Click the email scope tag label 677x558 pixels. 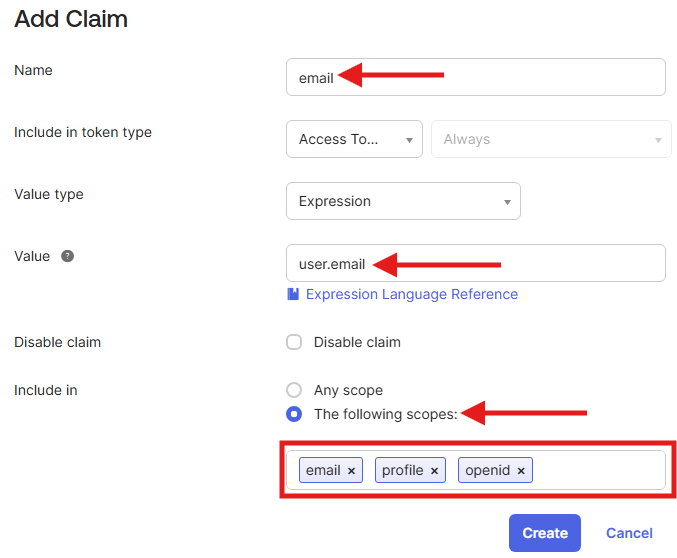(323, 470)
